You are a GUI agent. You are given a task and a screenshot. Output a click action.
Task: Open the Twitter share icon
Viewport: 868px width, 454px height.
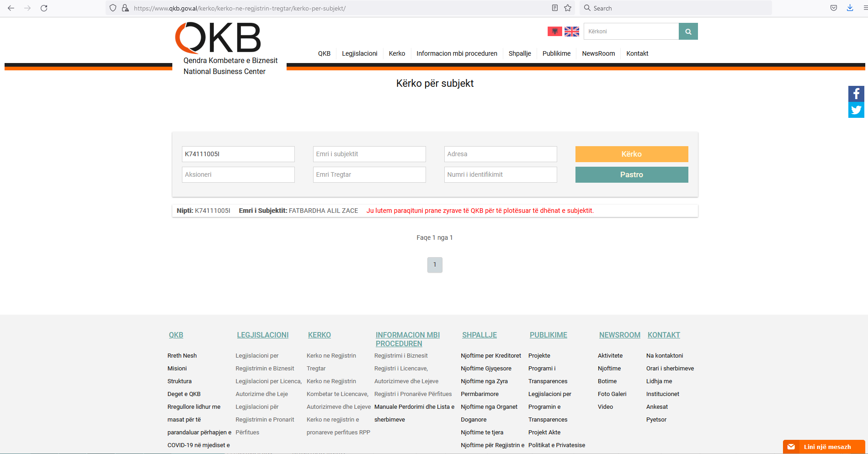[856, 110]
